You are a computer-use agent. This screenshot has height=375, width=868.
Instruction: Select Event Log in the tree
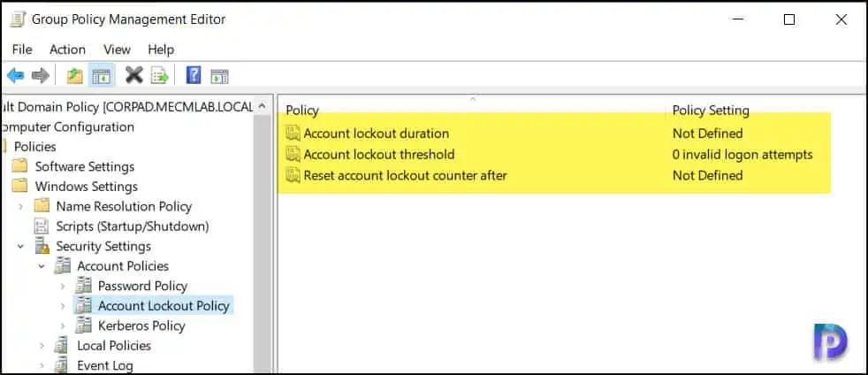coord(105,365)
